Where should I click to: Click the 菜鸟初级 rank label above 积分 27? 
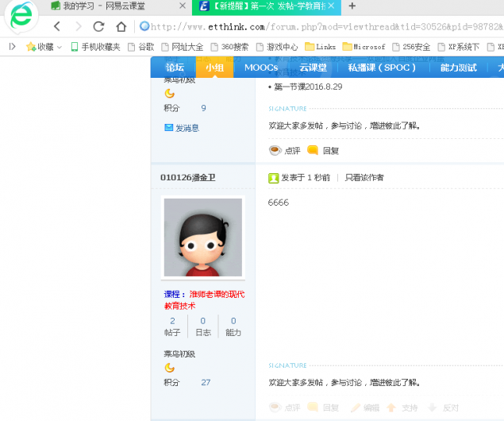(179, 353)
